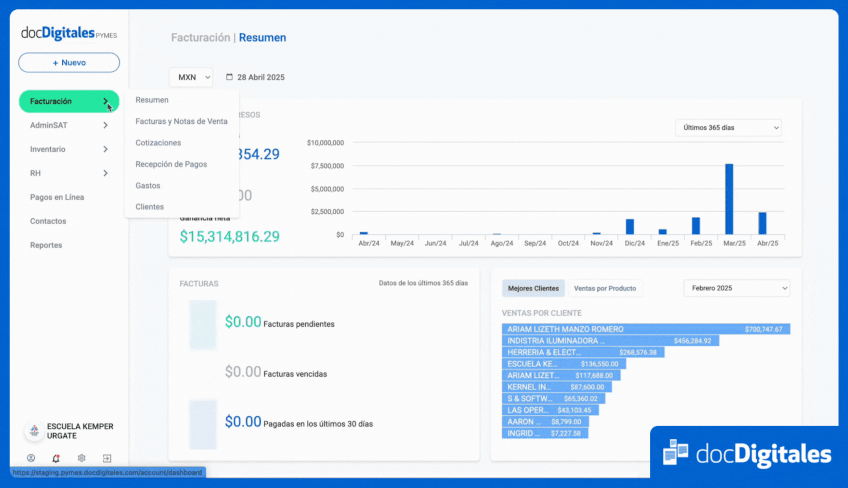Open the Últimos 365 días dropdown

(x=728, y=128)
